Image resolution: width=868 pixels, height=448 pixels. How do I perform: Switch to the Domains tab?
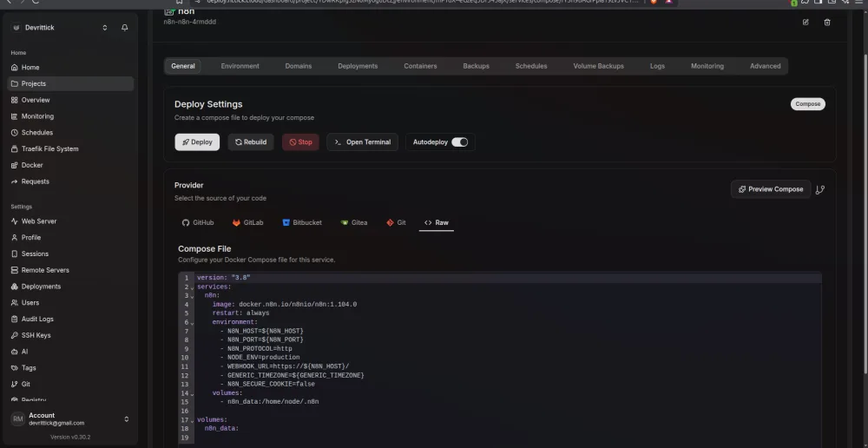coord(299,66)
